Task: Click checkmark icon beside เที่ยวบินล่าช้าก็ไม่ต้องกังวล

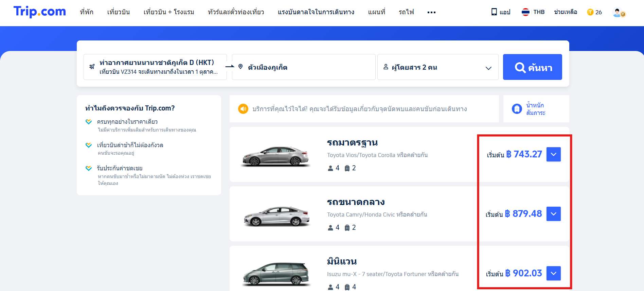Action: (x=89, y=145)
